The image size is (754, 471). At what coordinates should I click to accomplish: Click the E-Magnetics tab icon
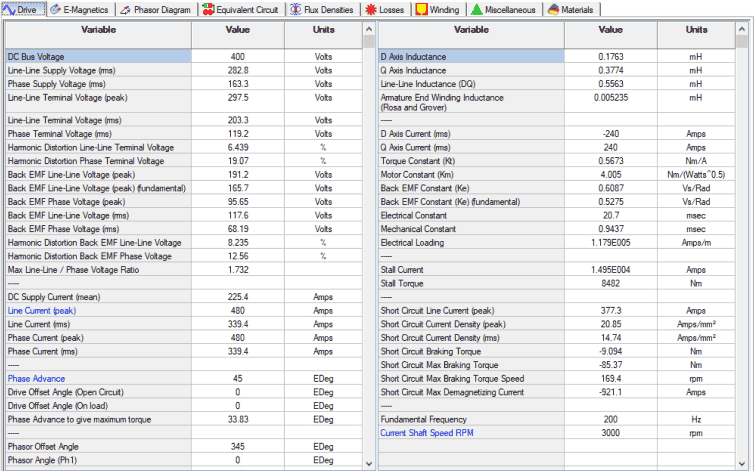56,9
